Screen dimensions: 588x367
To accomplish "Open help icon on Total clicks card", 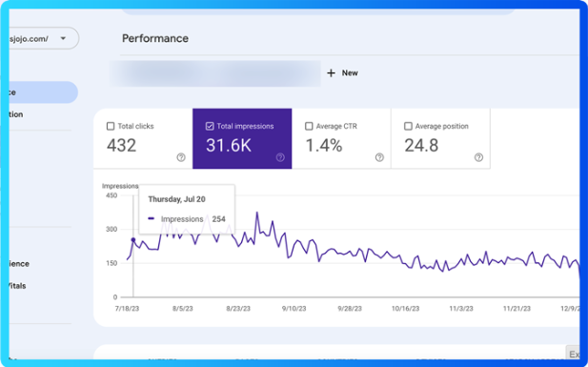I will pyautogui.click(x=181, y=157).
